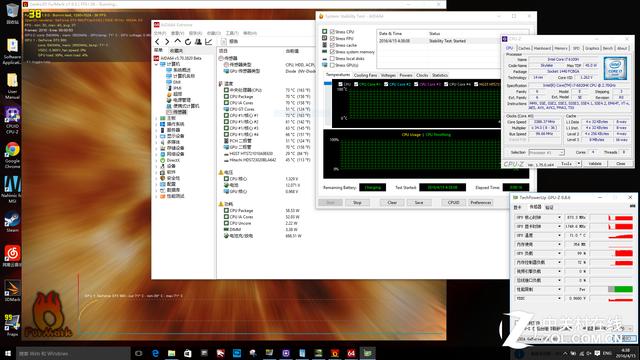Click the Save button in Stability Test
Viewport: 640px width, 360px height.
coord(419,202)
